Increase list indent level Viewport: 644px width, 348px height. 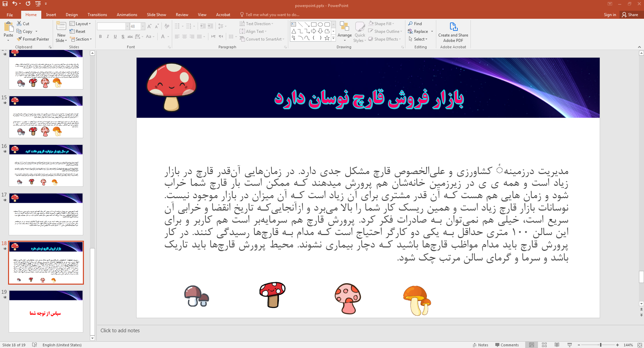[x=210, y=26]
